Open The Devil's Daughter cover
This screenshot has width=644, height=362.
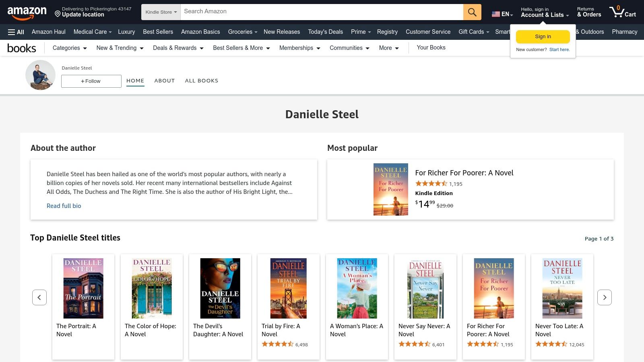tap(220, 288)
